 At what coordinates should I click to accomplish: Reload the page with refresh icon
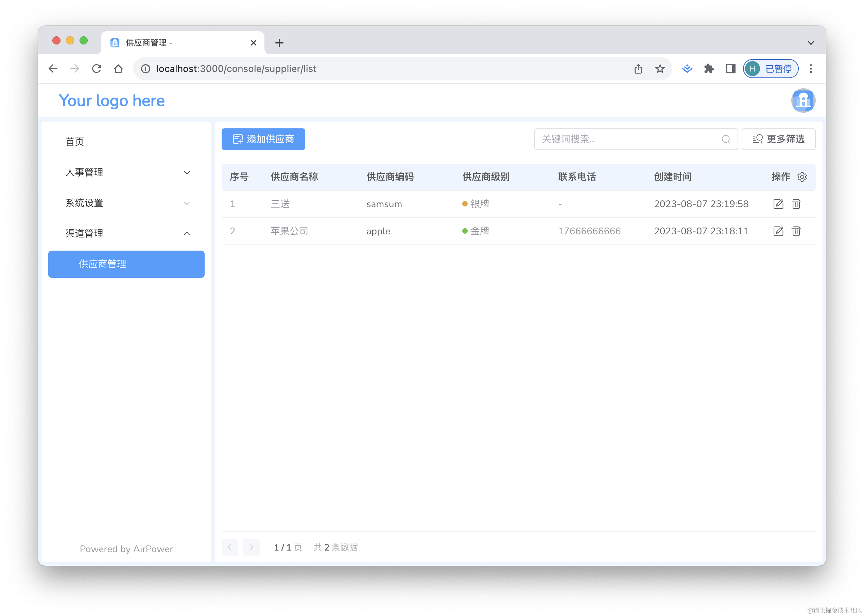(97, 69)
